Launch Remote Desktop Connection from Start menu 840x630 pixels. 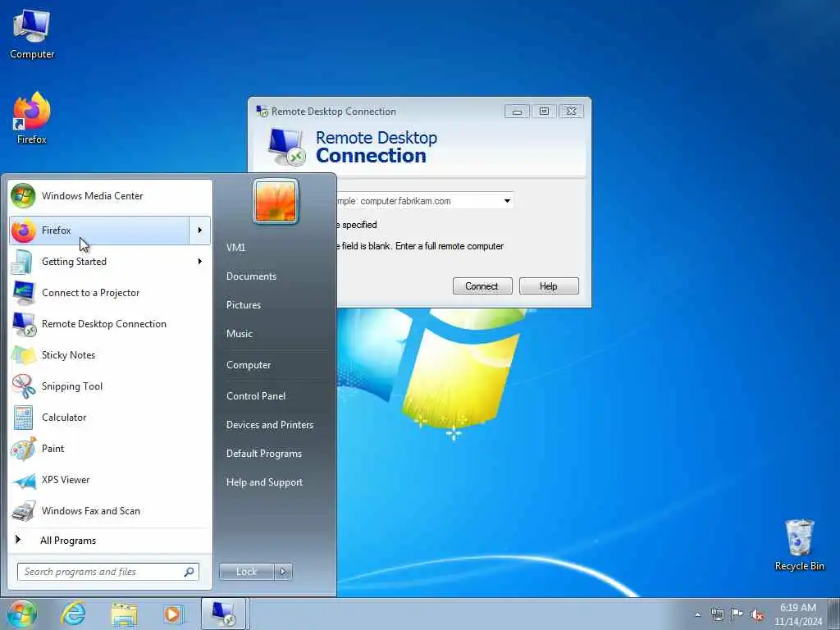110,323
